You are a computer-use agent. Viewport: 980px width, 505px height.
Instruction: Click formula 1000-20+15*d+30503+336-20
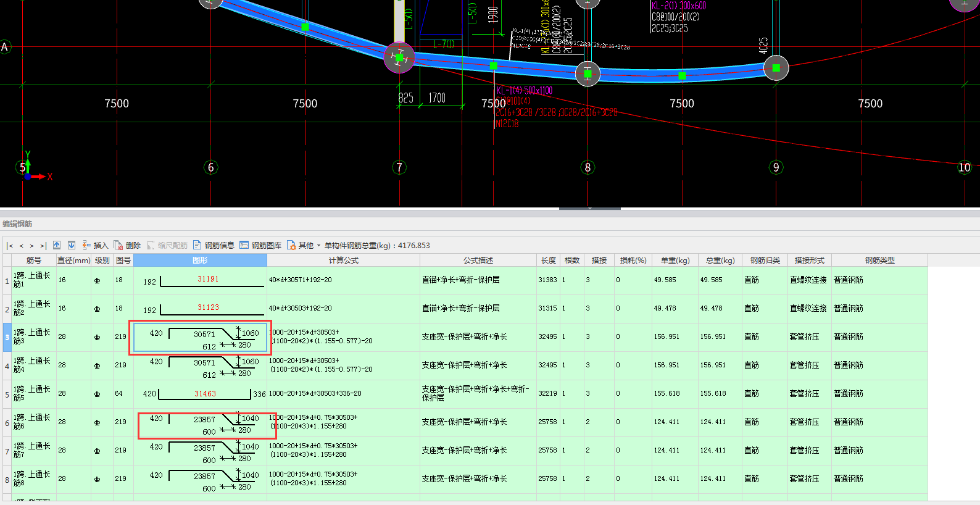[343, 394]
